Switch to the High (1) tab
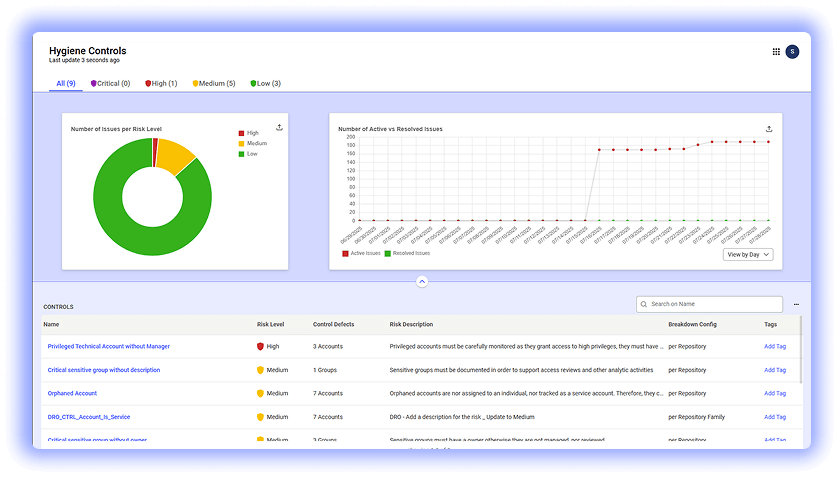The width and height of the screenshot is (839, 477). click(161, 84)
